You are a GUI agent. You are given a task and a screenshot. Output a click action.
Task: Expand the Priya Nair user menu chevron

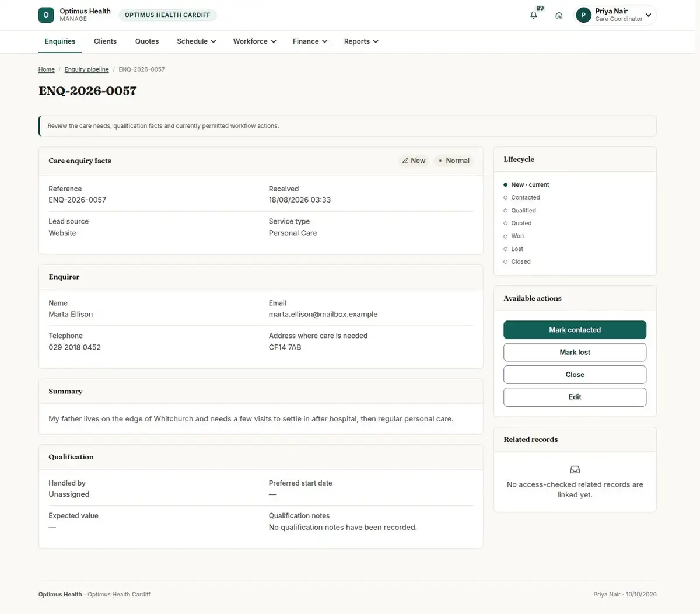[x=648, y=15]
